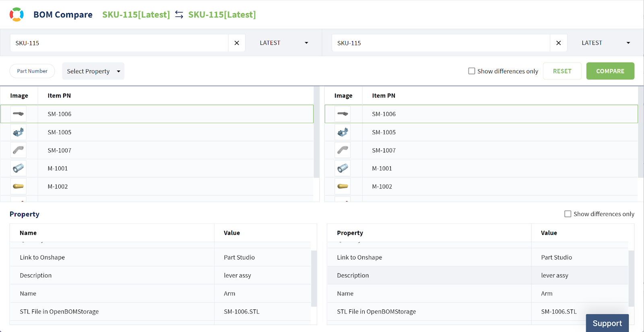This screenshot has height=332, width=644.
Task: Select SM-1007 row in left table
Action: coord(157,150)
